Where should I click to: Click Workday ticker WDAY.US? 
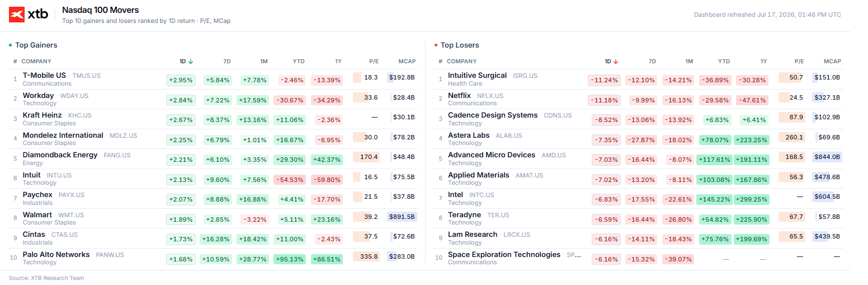point(74,96)
